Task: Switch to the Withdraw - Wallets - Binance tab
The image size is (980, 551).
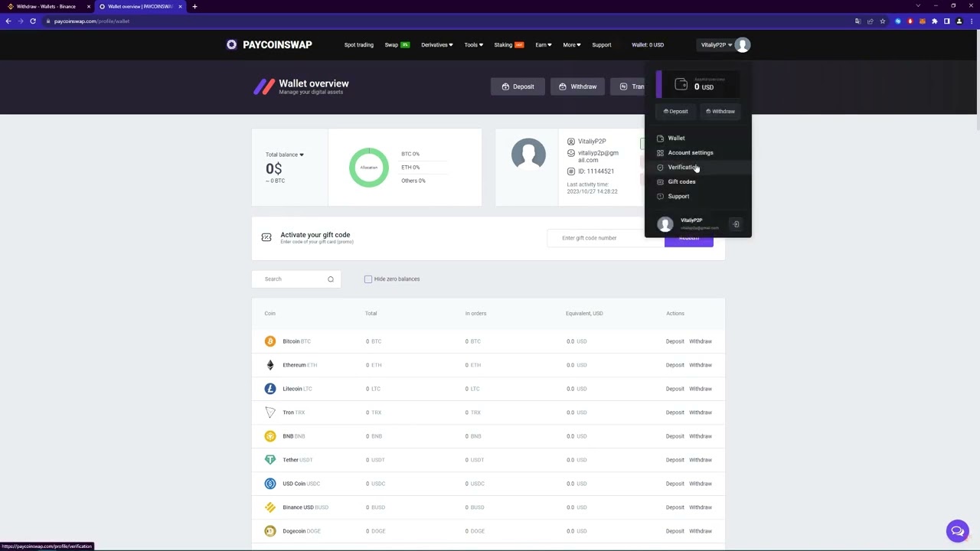Action: pyautogui.click(x=46, y=6)
